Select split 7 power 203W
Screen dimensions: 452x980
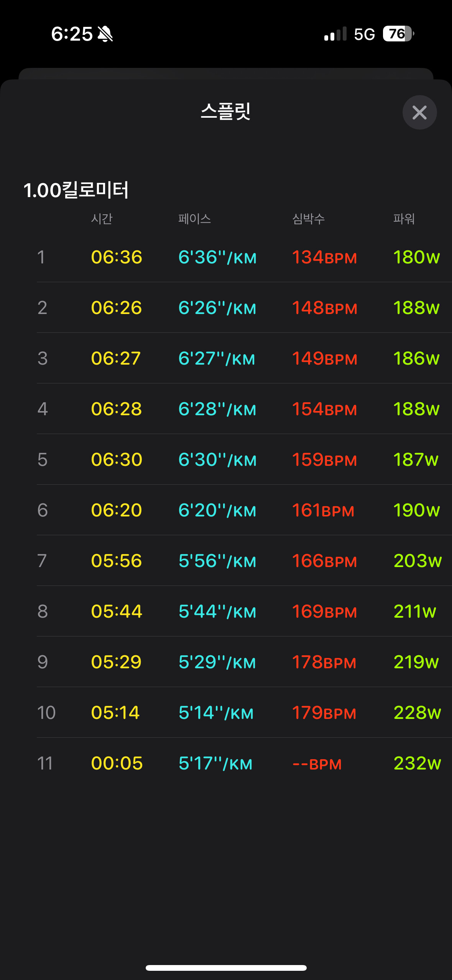pyautogui.click(x=417, y=561)
